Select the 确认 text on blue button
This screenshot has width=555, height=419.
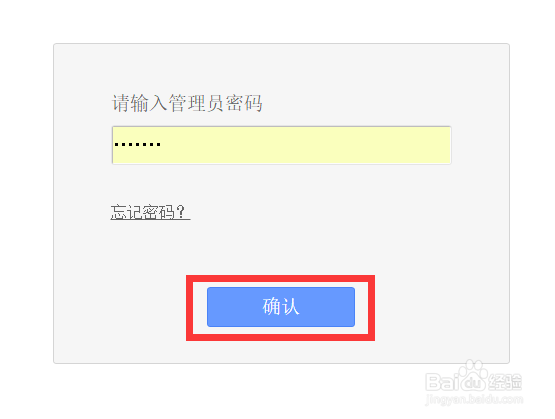(x=281, y=307)
